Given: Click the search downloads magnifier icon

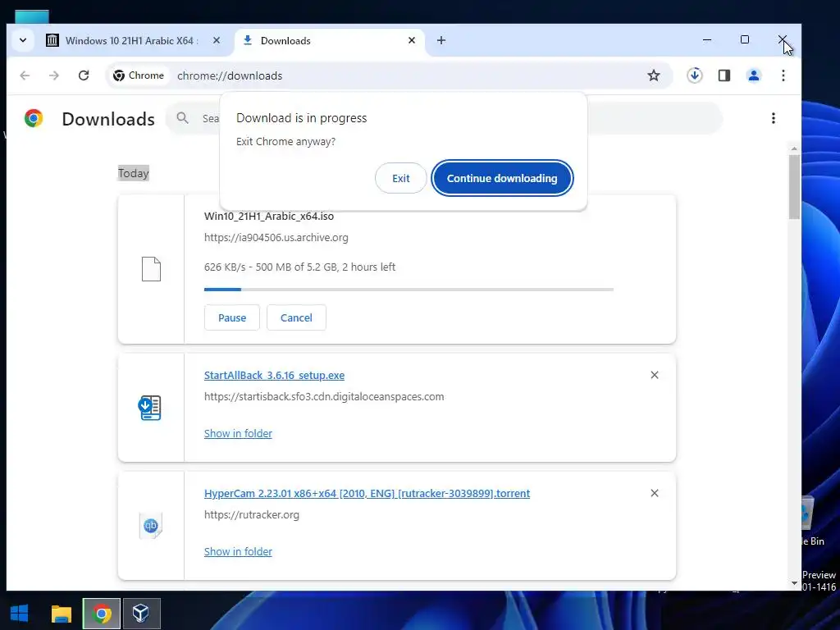Looking at the screenshot, I should 182,118.
